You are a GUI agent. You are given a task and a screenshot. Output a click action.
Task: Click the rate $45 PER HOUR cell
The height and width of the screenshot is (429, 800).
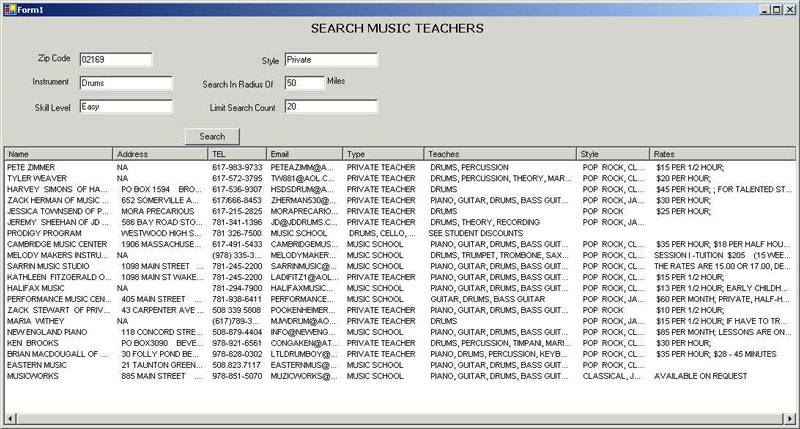[724, 189]
